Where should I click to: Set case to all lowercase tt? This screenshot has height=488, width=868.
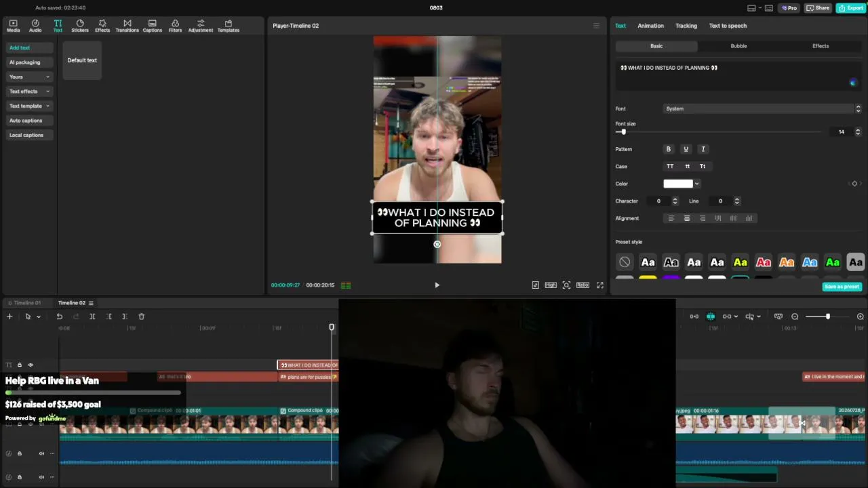[687, 166]
